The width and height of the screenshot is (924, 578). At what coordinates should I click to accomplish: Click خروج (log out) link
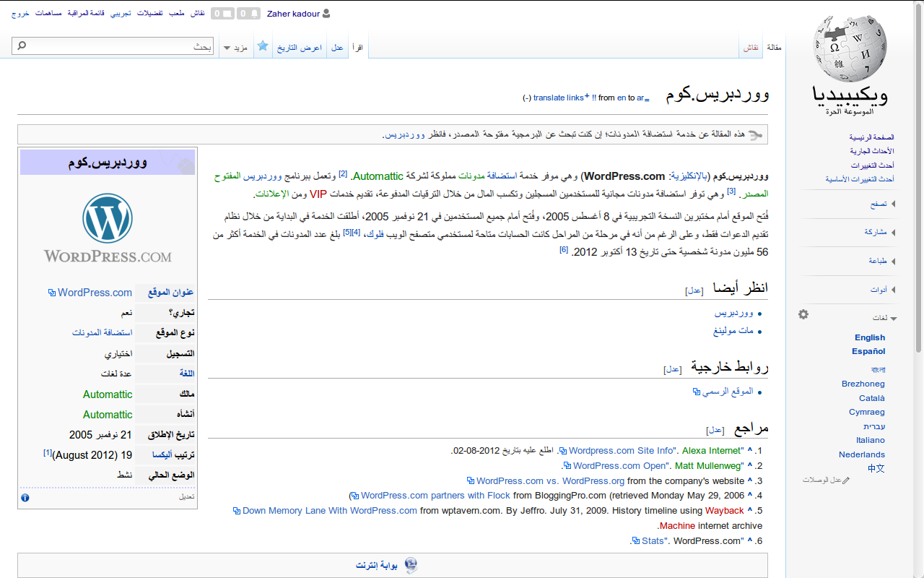[20, 14]
